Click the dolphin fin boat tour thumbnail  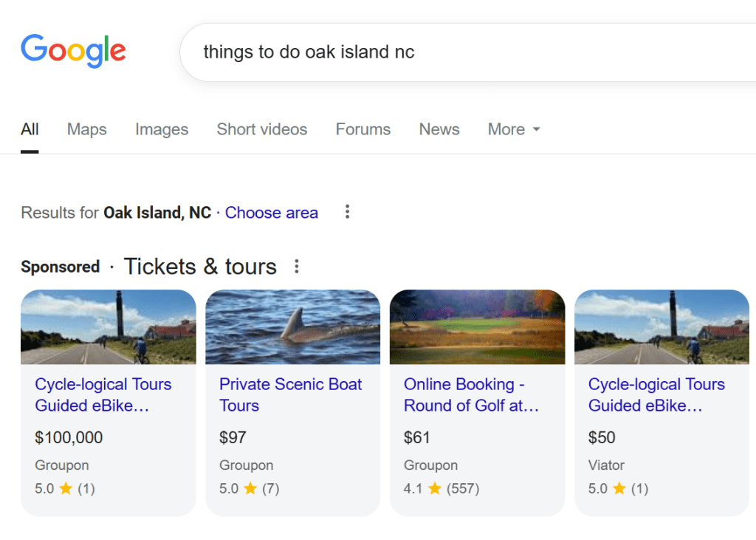point(292,327)
